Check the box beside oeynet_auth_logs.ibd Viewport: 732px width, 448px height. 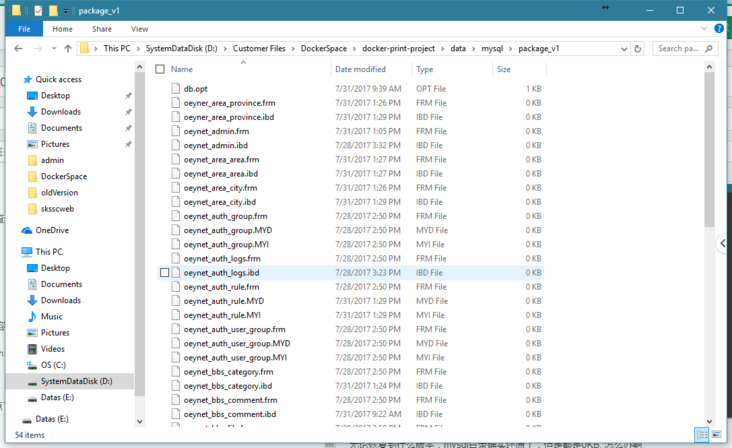[165, 273]
